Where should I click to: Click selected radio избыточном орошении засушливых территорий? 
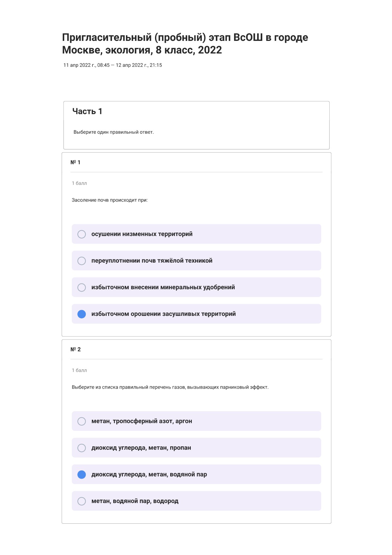(82, 314)
